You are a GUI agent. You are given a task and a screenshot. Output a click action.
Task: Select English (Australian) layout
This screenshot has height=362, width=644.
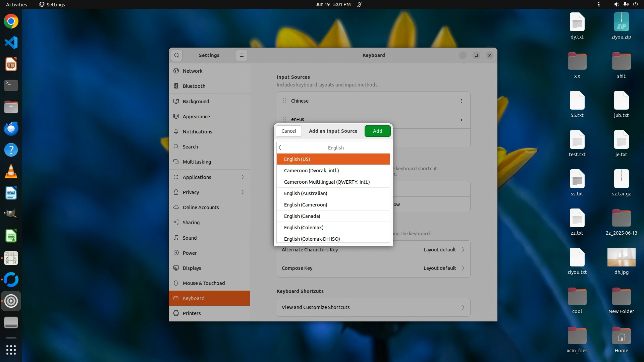(306, 193)
